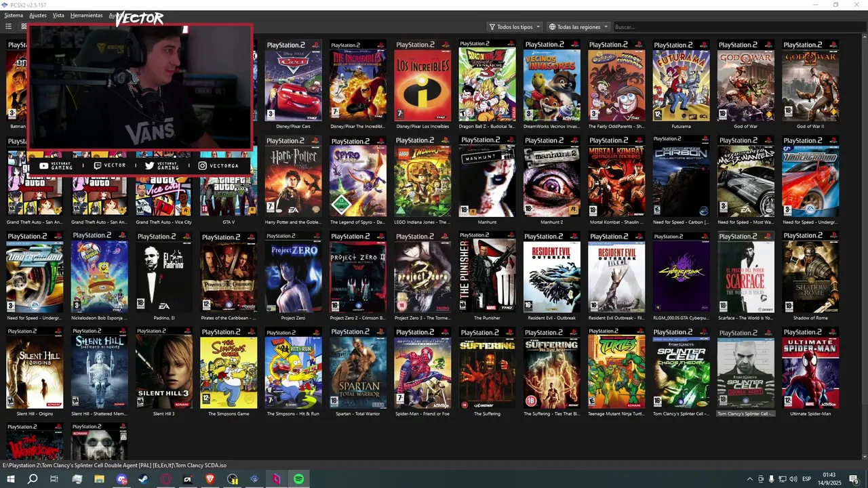This screenshot has width=868, height=488.
Task: Select the God of War II cover
Action: point(810,81)
